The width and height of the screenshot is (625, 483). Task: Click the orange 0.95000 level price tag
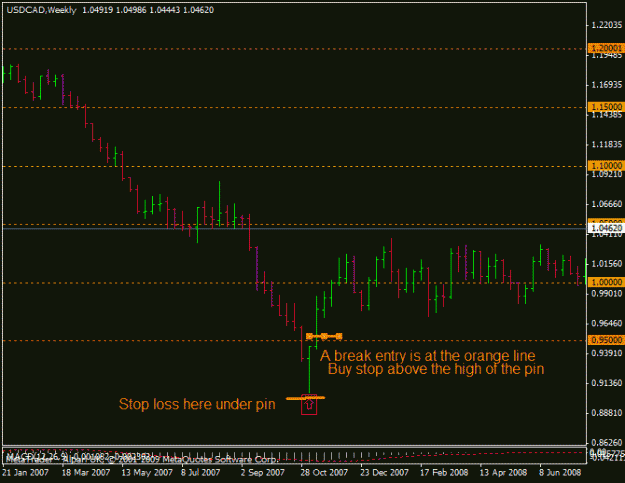pyautogui.click(x=605, y=340)
